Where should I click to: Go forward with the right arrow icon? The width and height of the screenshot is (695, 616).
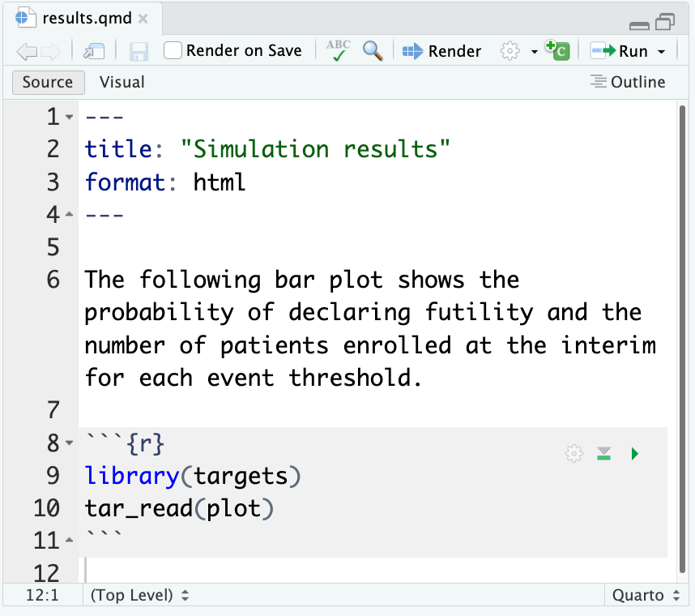tap(50, 51)
